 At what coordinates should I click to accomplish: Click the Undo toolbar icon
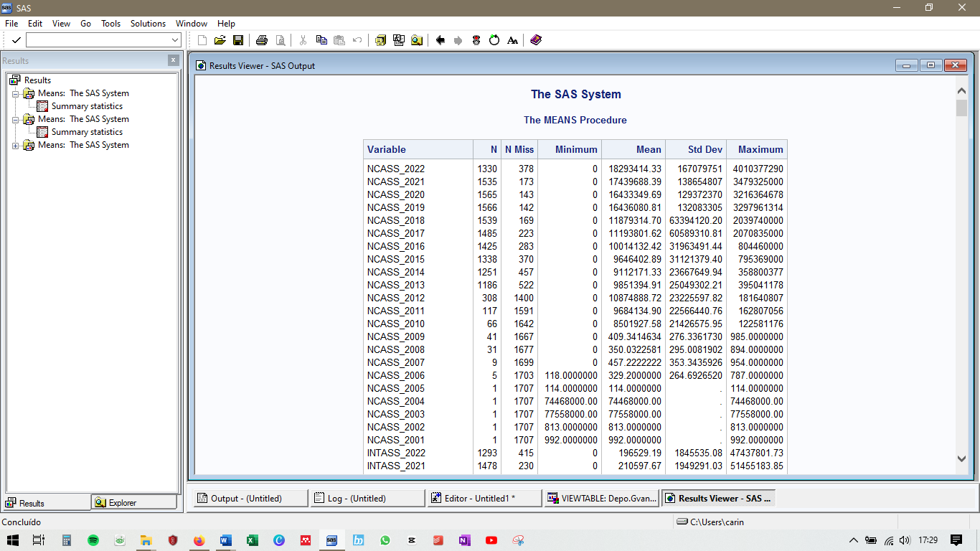tap(357, 40)
